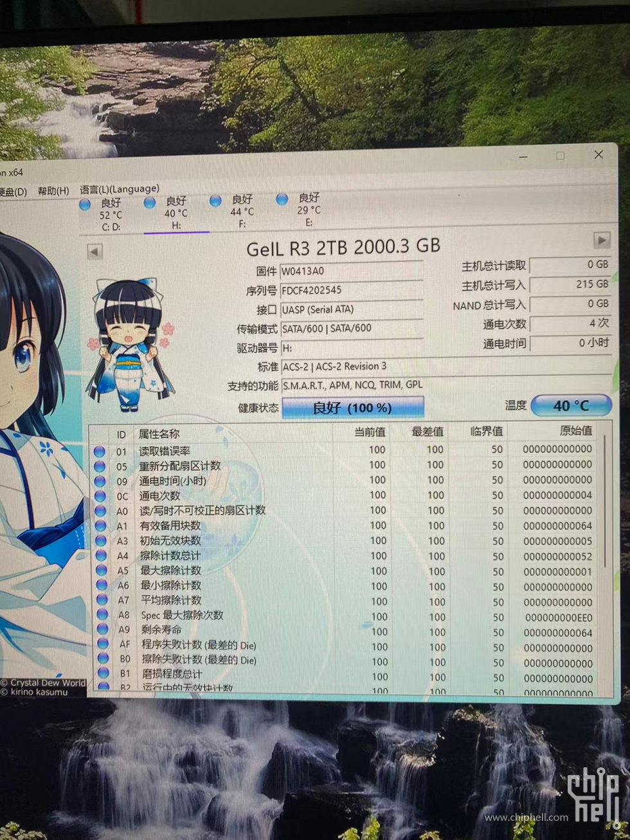Open the 硬盘(D) menu
This screenshot has height=840, width=630.
tap(13, 192)
